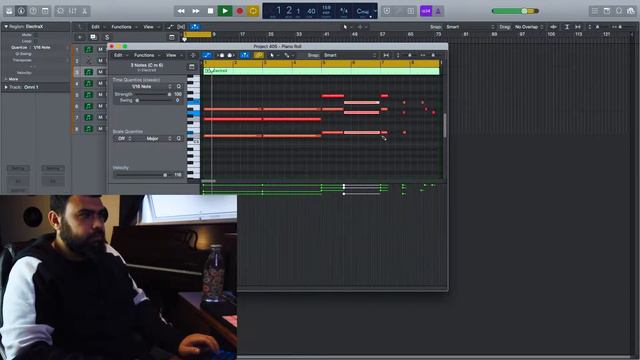Open the Note Pads icon
This screenshot has height=360, width=640.
click(607, 11)
